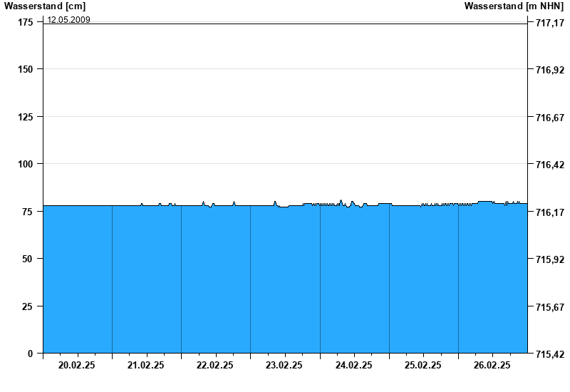Click the 716,17 m NHN tick label
The image size is (570, 392).
(549, 212)
